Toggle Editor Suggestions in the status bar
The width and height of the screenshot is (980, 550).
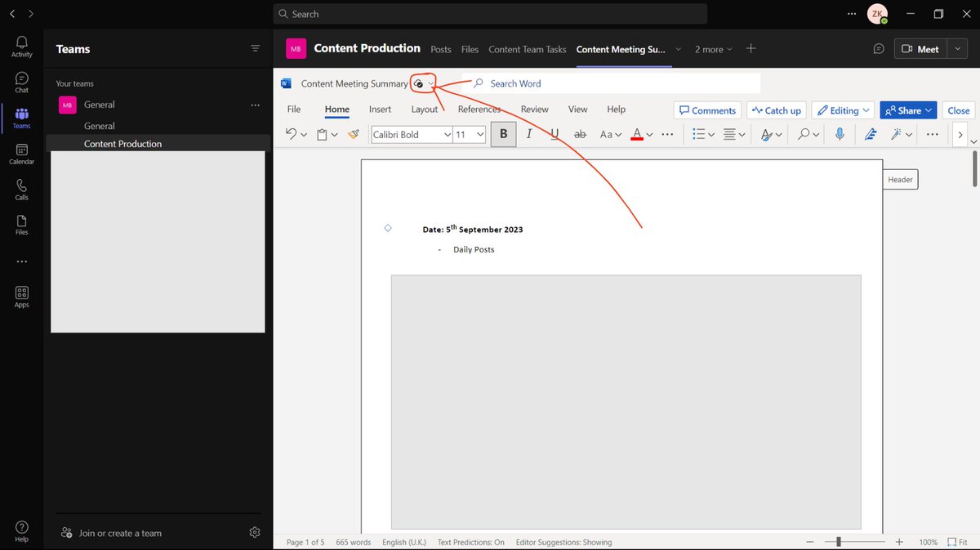[563, 542]
